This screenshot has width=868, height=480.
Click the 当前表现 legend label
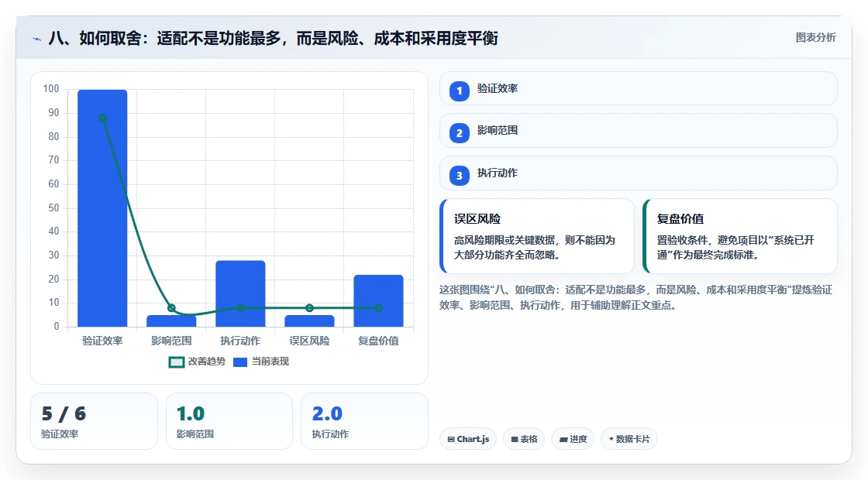coord(270,362)
